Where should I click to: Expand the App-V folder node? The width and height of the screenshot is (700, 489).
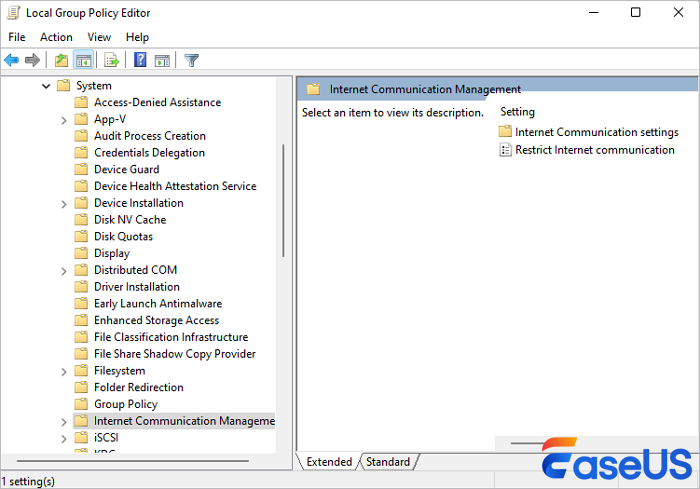(64, 119)
